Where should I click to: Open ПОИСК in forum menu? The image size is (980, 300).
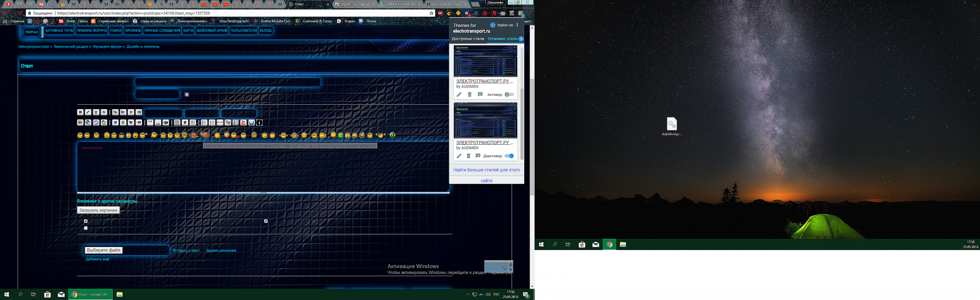pyautogui.click(x=116, y=30)
